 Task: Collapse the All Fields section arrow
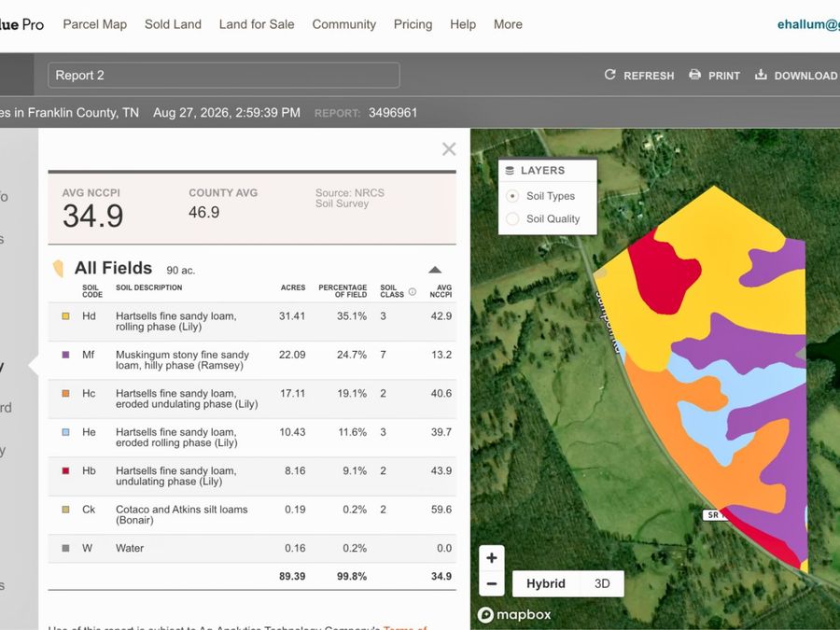(435, 270)
